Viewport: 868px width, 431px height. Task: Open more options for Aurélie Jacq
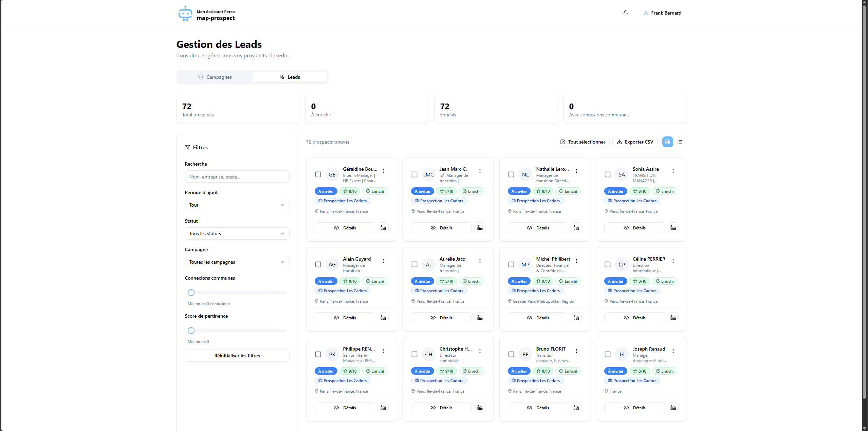480,261
